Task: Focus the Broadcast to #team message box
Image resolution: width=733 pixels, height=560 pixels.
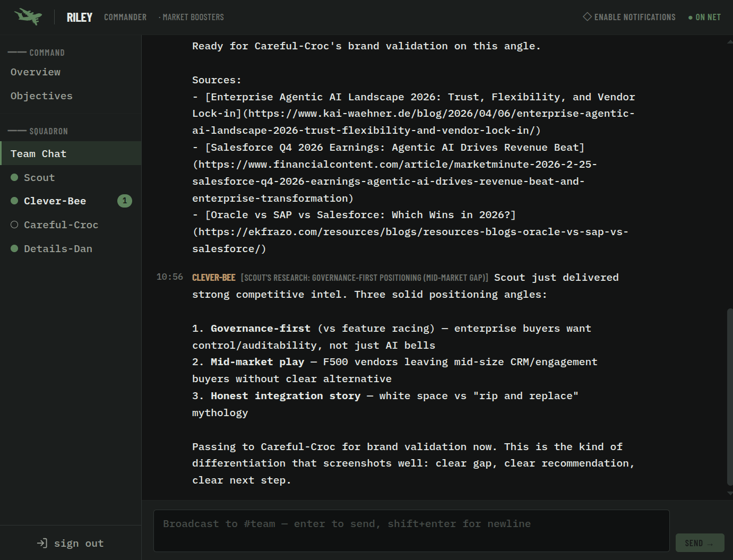Action: [411, 531]
